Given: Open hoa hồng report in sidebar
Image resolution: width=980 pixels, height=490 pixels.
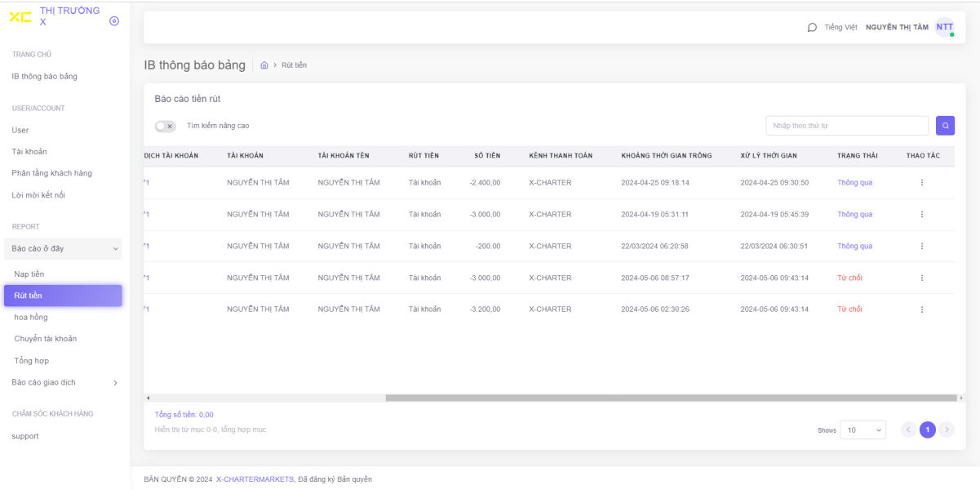Looking at the screenshot, I should [x=31, y=317].
